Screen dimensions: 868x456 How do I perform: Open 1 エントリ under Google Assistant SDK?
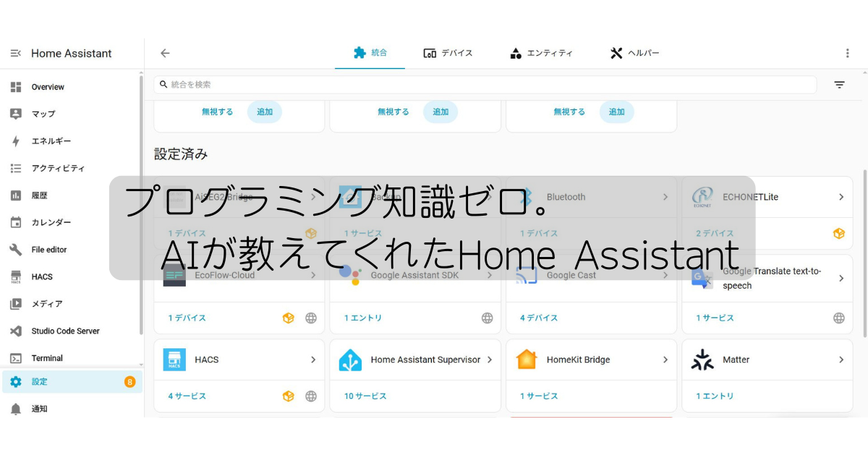pos(363,318)
